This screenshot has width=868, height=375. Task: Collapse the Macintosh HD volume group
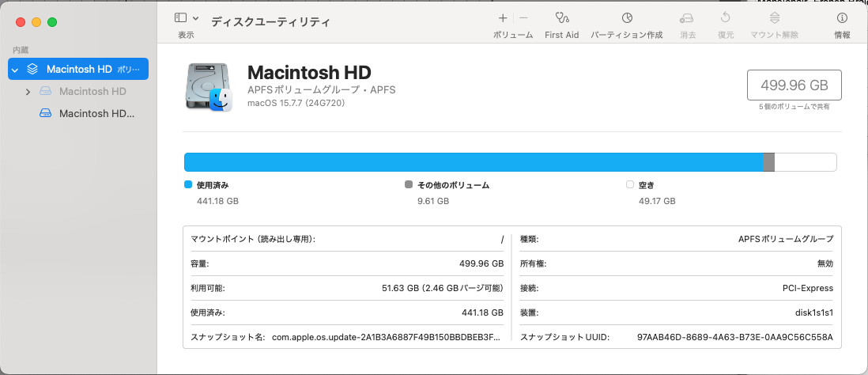pos(15,70)
